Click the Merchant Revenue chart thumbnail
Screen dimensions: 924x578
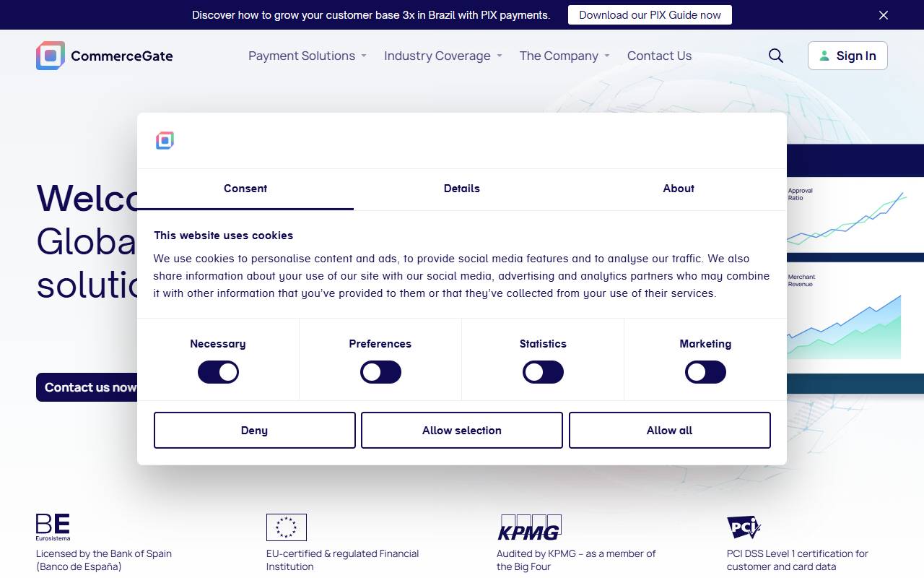click(855, 318)
